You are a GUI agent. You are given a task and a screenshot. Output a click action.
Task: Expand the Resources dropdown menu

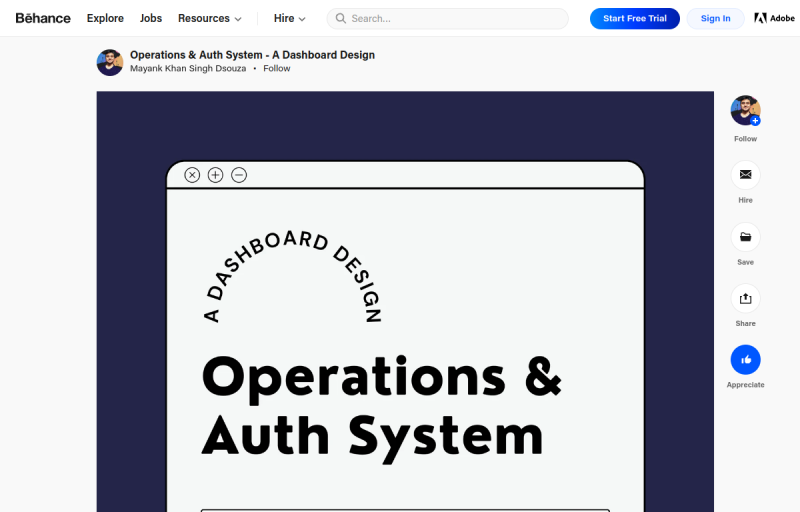click(x=209, y=18)
